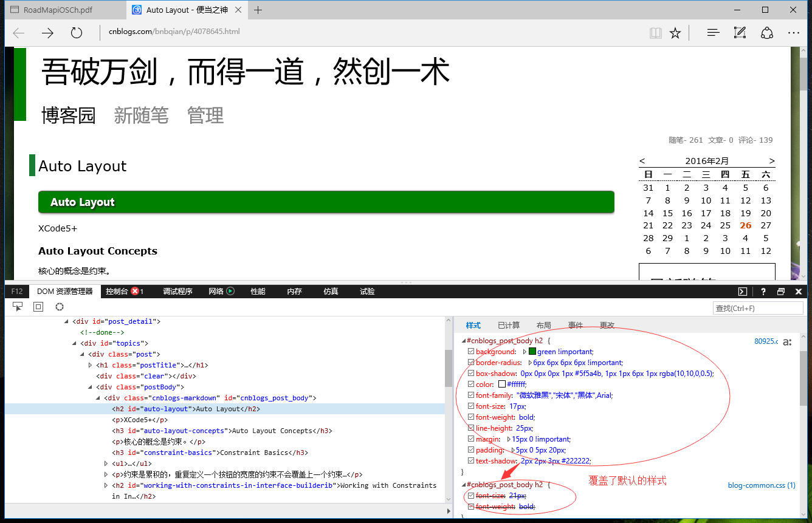Click the white #ffffff color swatch
The width and height of the screenshot is (812, 523).
(502, 385)
